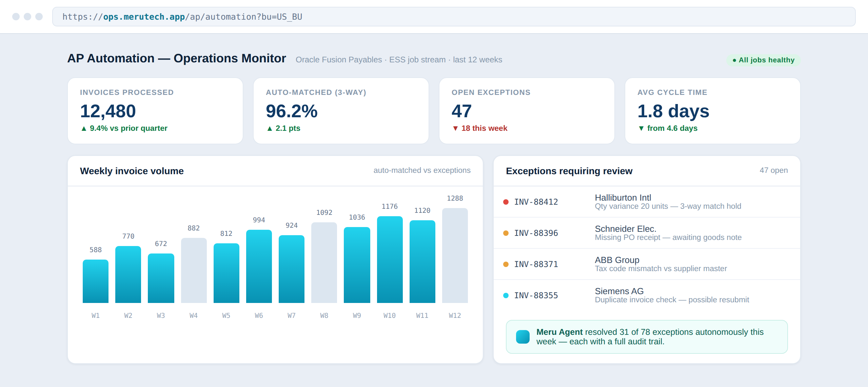The image size is (868, 387).
Task: Open invoice INV-88396
Action: (536, 233)
